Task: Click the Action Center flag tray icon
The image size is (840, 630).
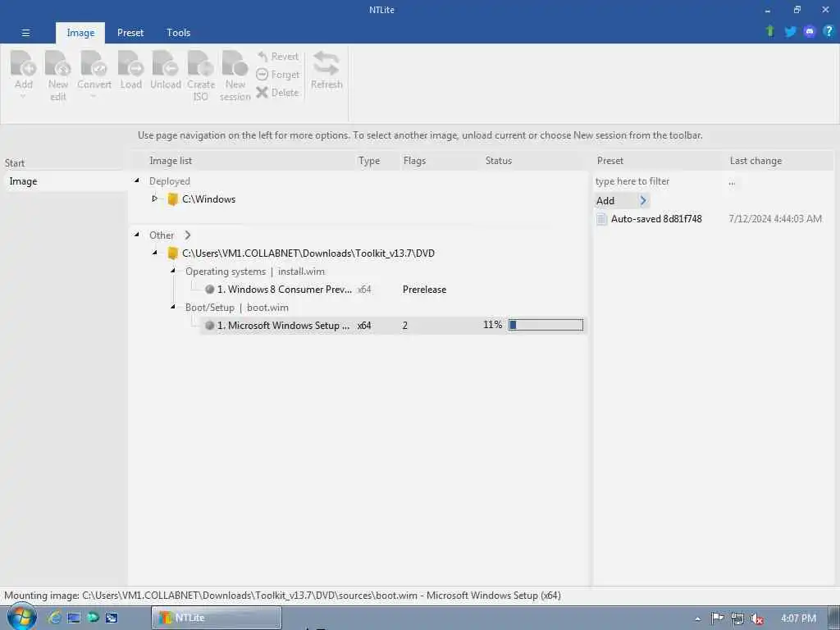Action: 717,619
